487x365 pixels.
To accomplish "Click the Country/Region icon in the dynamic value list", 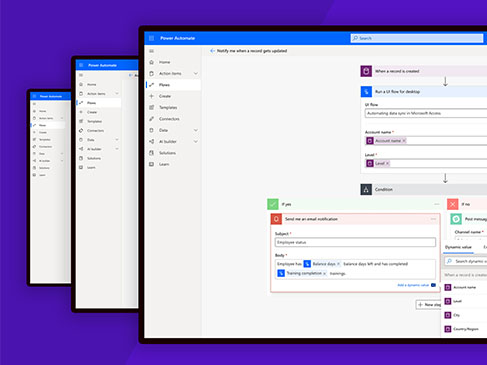I will click(448, 329).
